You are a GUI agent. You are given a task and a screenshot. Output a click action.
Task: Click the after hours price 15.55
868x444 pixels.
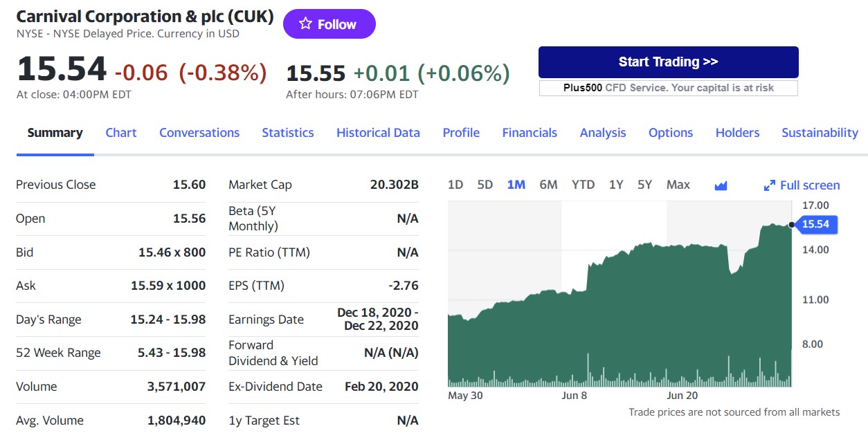coord(316,73)
